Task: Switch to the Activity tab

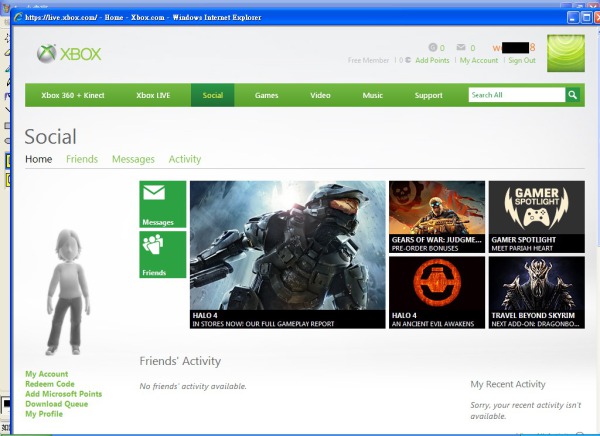Action: click(185, 159)
